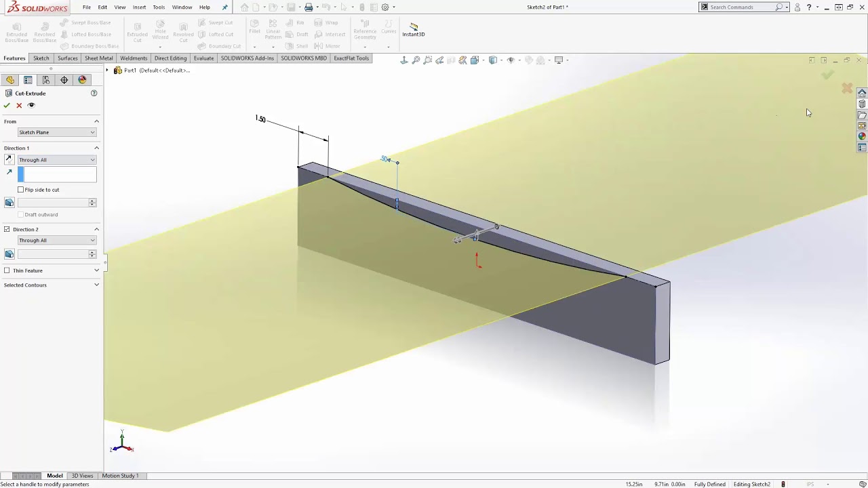Click Direction 2 draft on/off icon

pyautogui.click(x=9, y=253)
